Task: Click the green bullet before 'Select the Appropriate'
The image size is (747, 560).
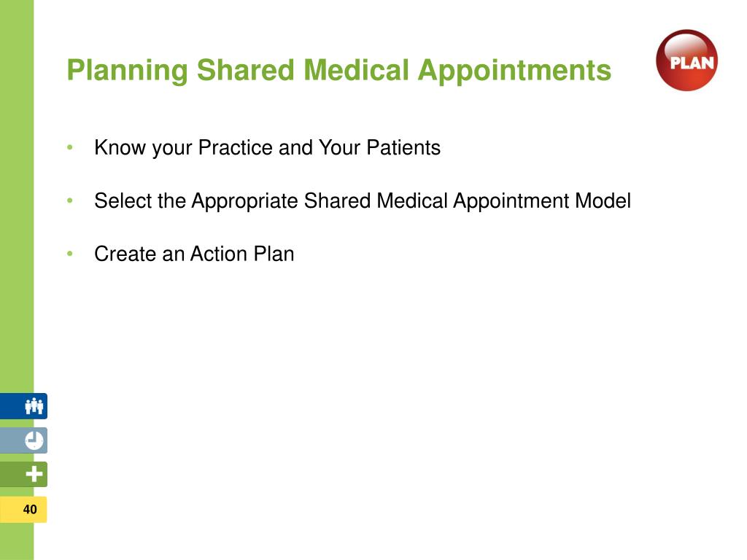Action: tap(70, 201)
